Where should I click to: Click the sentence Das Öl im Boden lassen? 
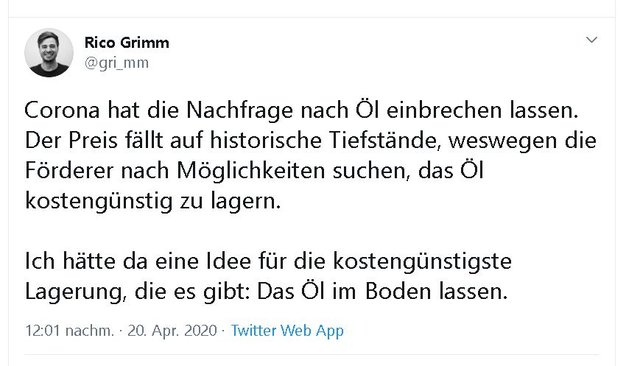click(x=382, y=291)
